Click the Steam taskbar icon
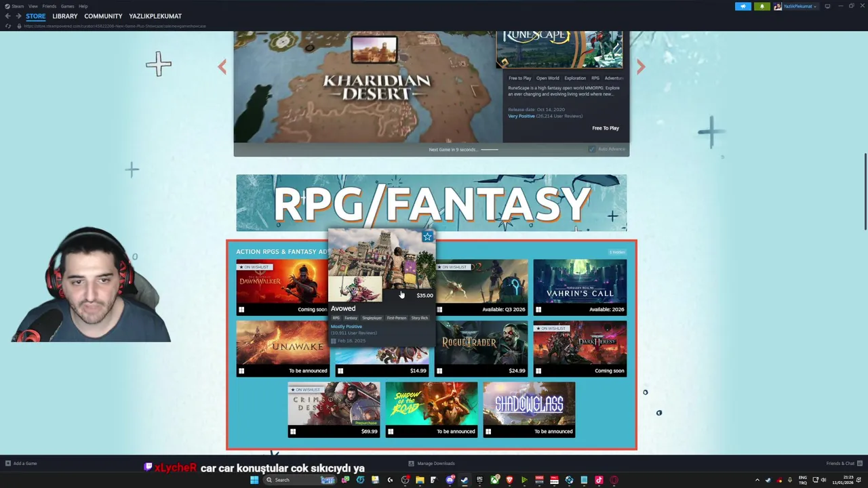This screenshot has width=868, height=488. pyautogui.click(x=464, y=480)
